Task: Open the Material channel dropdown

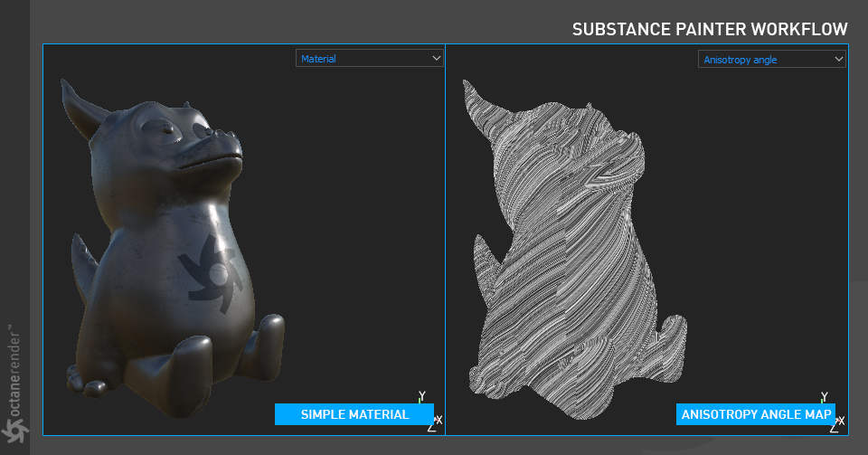Action: click(369, 58)
